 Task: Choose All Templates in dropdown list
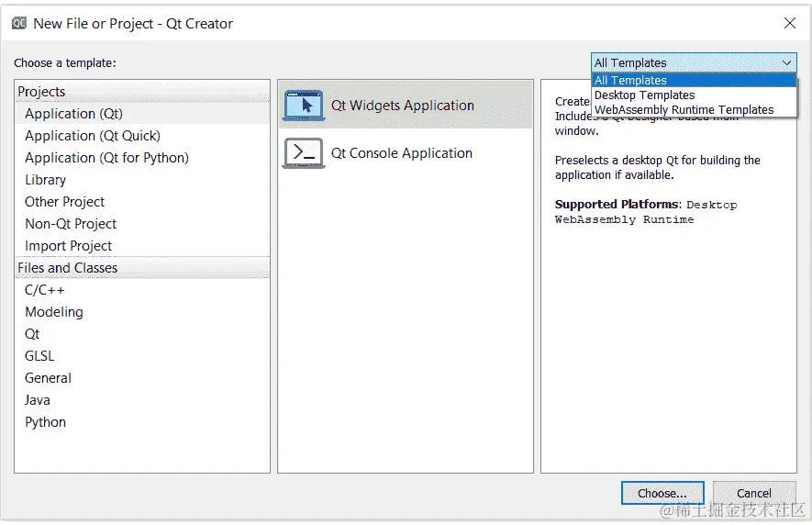coord(694,81)
